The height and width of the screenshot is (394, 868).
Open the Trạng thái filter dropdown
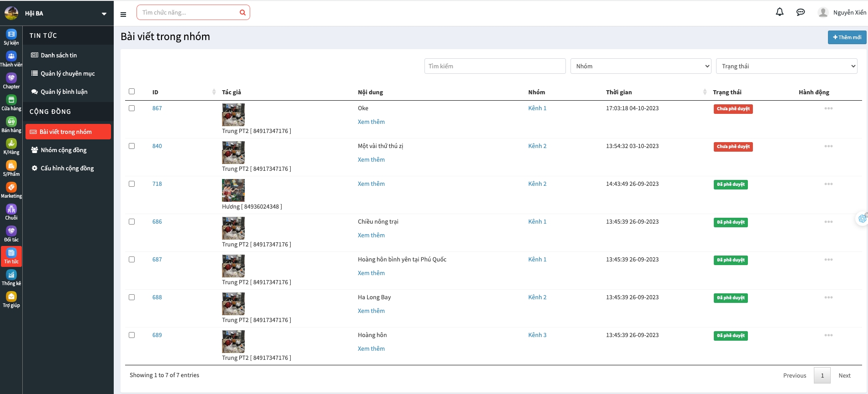coord(786,66)
